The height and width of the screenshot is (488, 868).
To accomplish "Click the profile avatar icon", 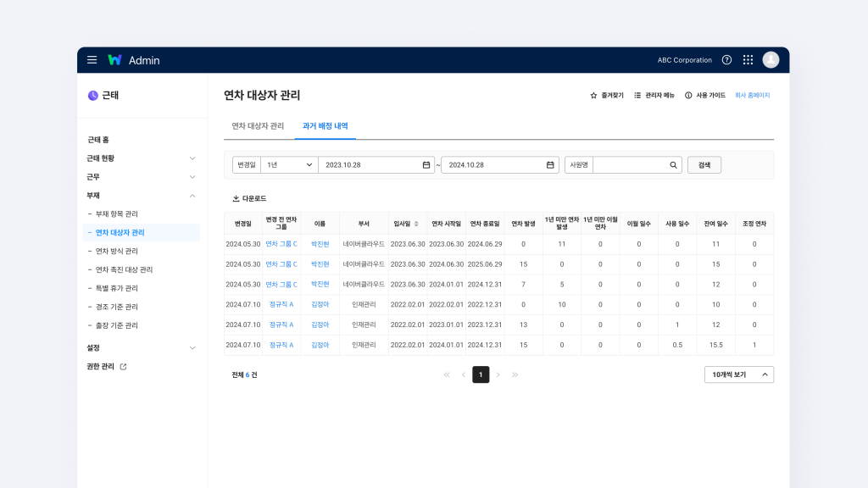I will tap(771, 60).
